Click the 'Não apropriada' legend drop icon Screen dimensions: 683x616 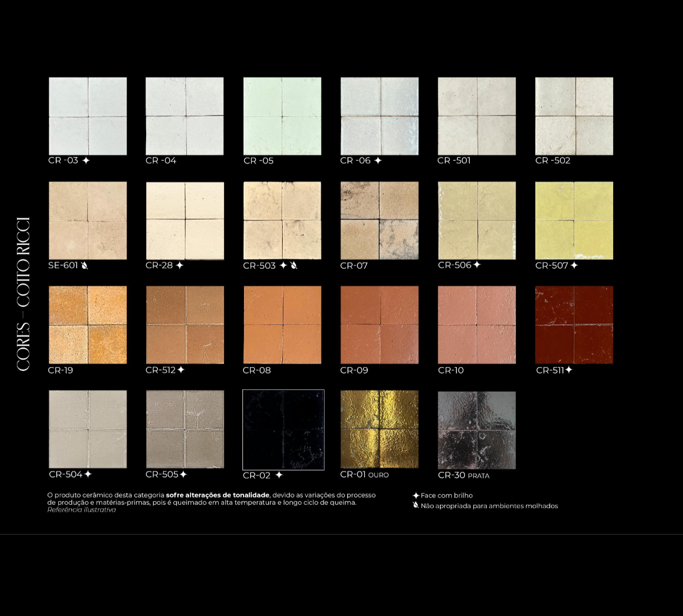click(416, 505)
